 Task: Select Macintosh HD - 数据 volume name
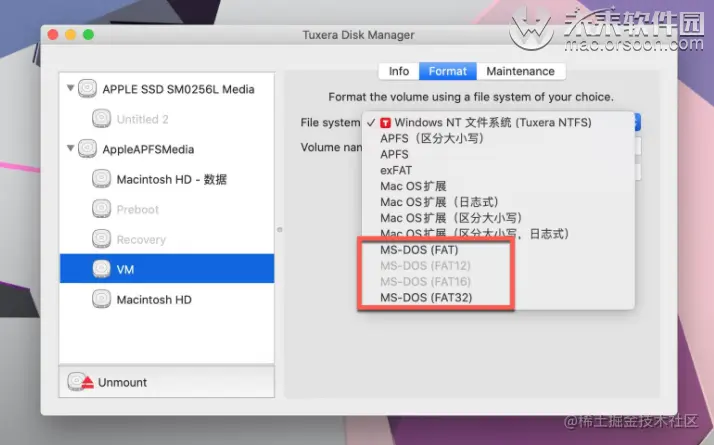[x=172, y=179]
